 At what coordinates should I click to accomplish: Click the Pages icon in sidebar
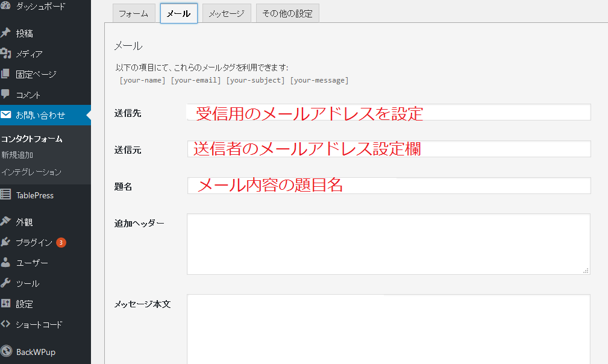(6, 74)
